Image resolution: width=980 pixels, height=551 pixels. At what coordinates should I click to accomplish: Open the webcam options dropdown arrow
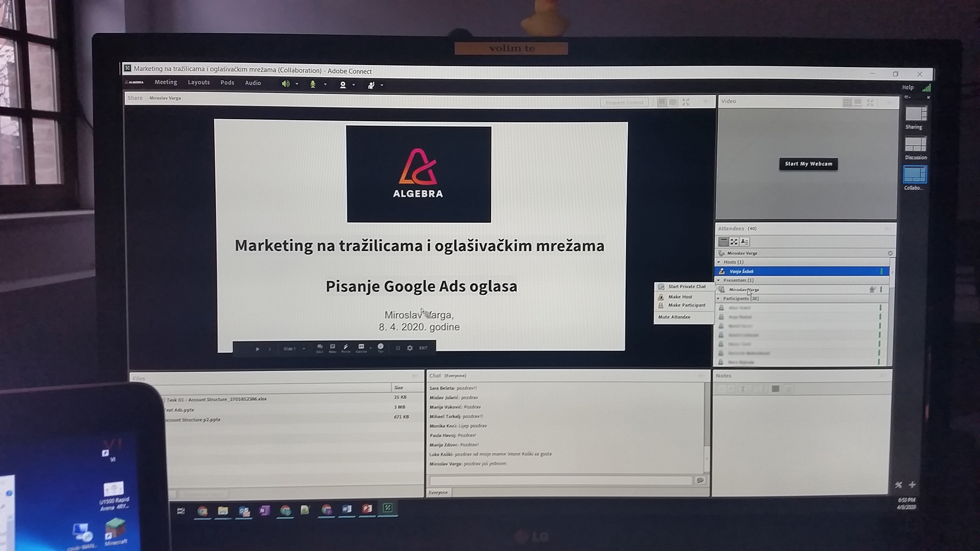(354, 85)
